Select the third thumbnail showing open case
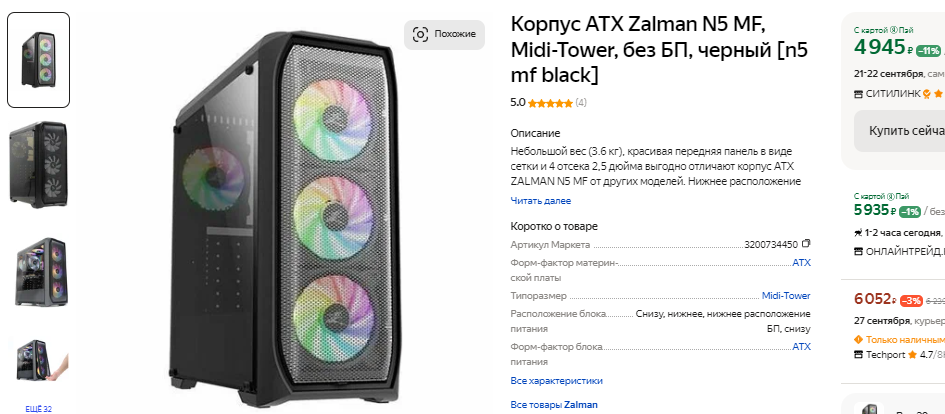Image resolution: width=945 pixels, height=414 pixels. pyautogui.click(x=38, y=271)
